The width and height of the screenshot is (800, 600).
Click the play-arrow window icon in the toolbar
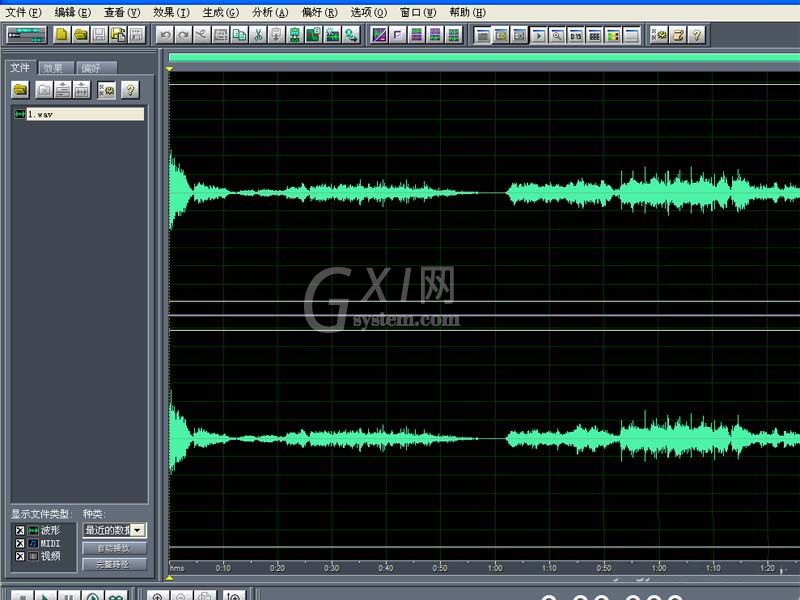pyautogui.click(x=538, y=35)
